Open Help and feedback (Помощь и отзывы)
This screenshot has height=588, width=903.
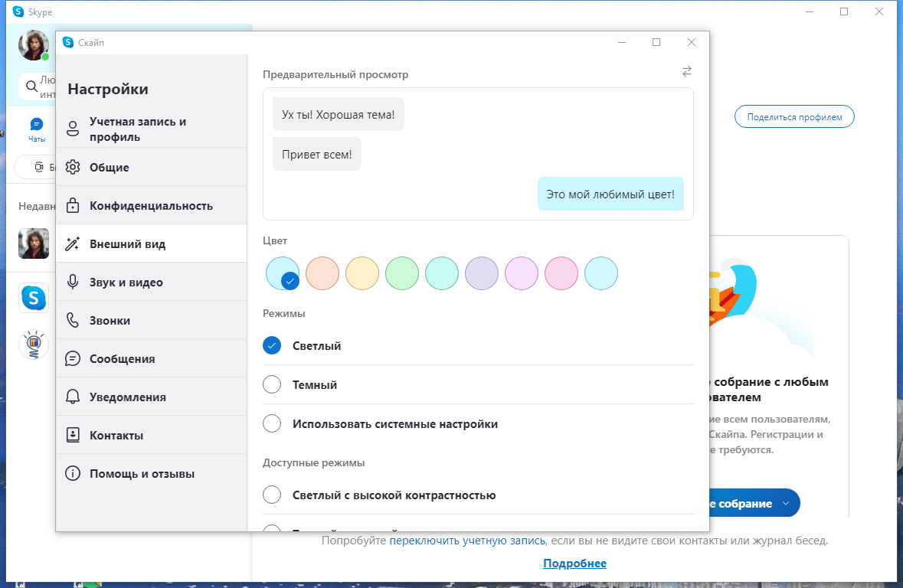coord(152,473)
